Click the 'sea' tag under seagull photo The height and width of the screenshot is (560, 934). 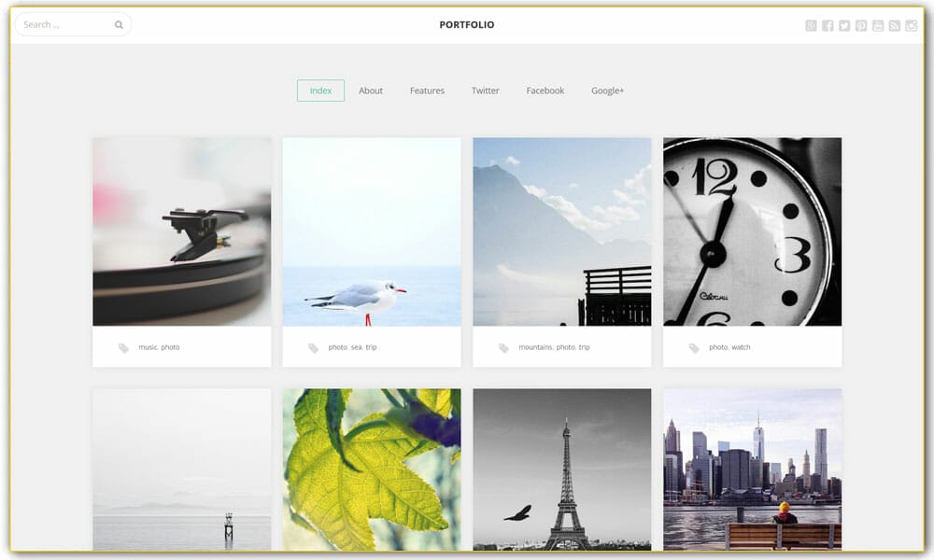click(x=356, y=347)
